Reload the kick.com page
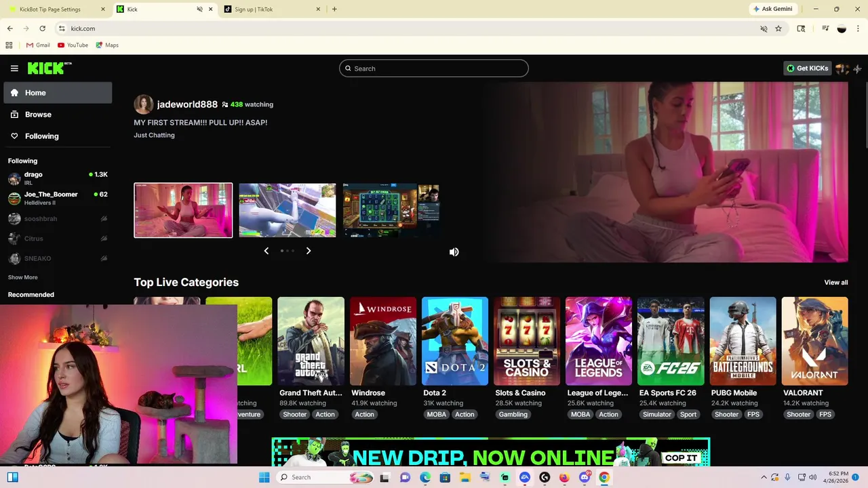 42,28
